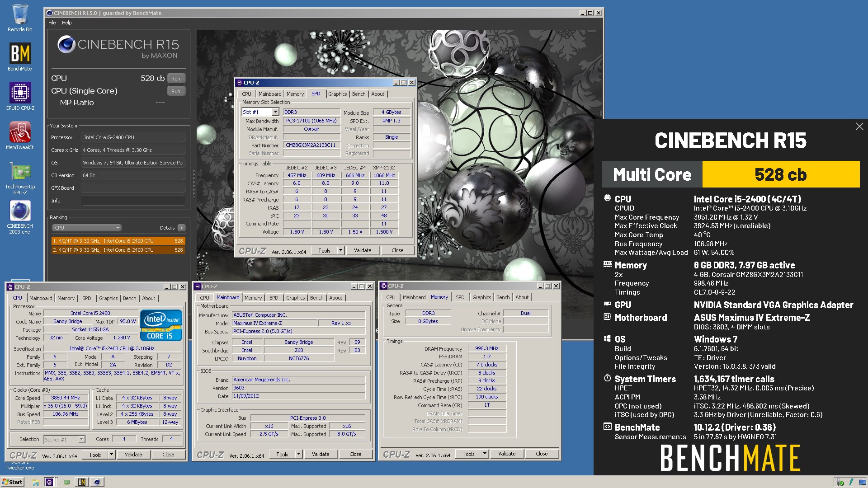Expand the Tools arrow in the CPU-Z Mainboard window
Image resolution: width=868 pixels, height=488 pixels.
tap(298, 454)
